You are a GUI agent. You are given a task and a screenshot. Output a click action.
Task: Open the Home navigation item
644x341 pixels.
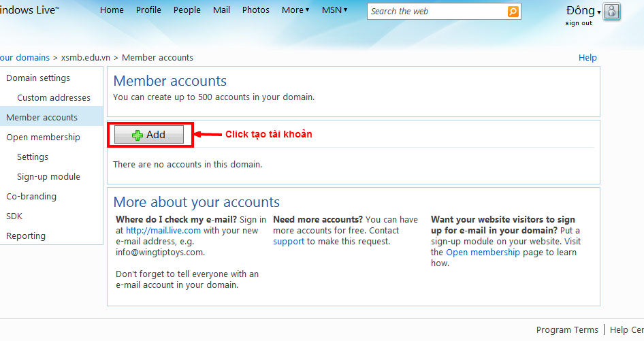pos(112,10)
